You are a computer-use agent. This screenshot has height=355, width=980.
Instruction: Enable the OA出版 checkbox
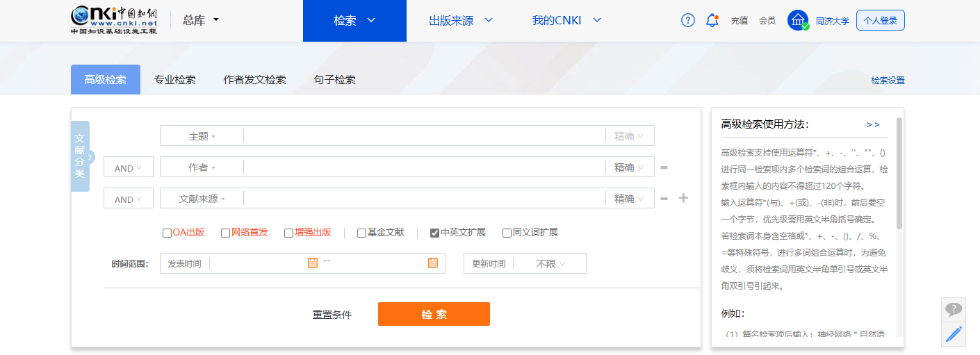(167, 233)
